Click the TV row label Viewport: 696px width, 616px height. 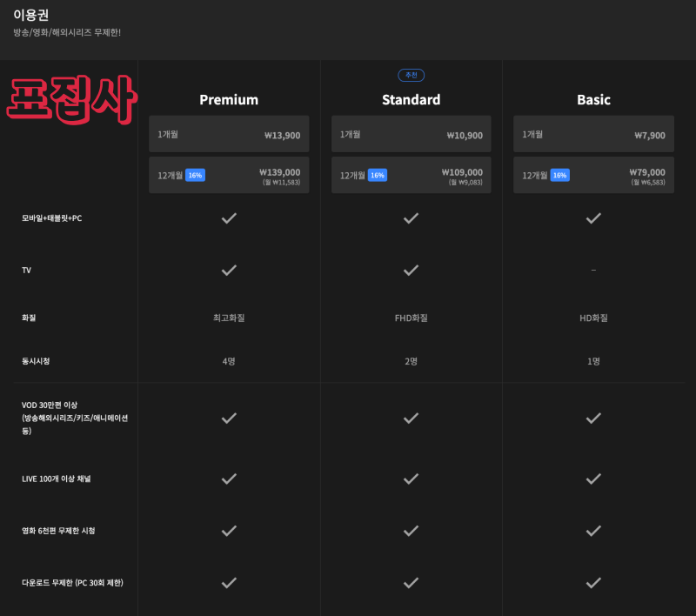coord(27,271)
